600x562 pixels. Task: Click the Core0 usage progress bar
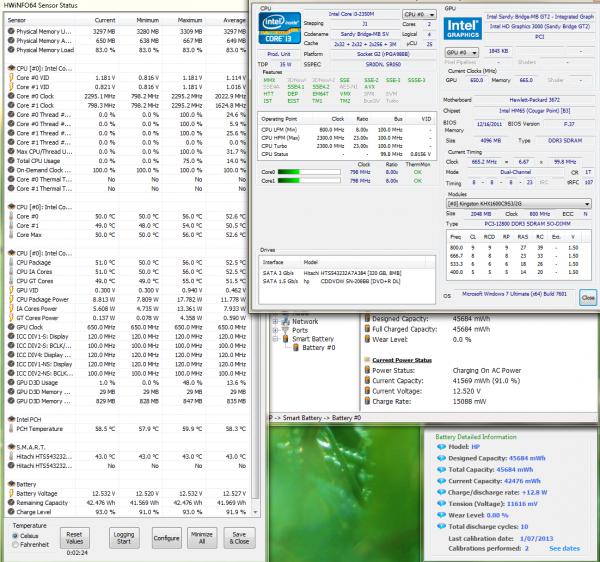pyautogui.click(x=309, y=172)
